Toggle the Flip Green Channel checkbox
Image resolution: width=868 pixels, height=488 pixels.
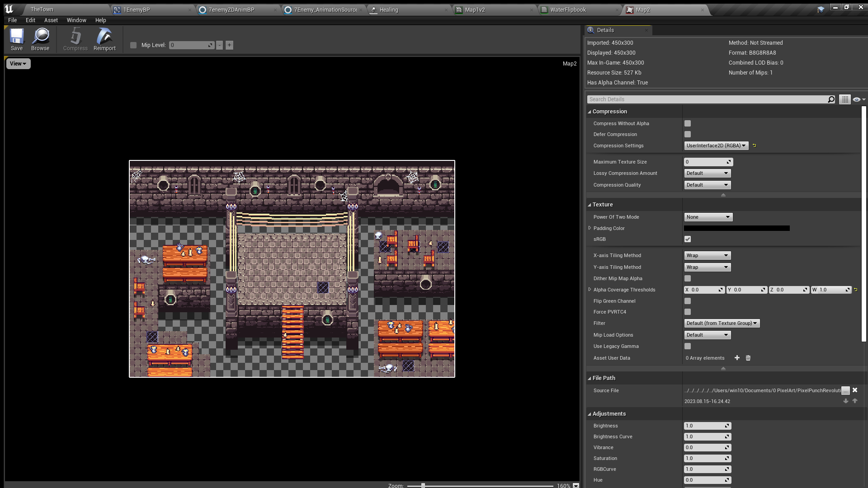(688, 301)
